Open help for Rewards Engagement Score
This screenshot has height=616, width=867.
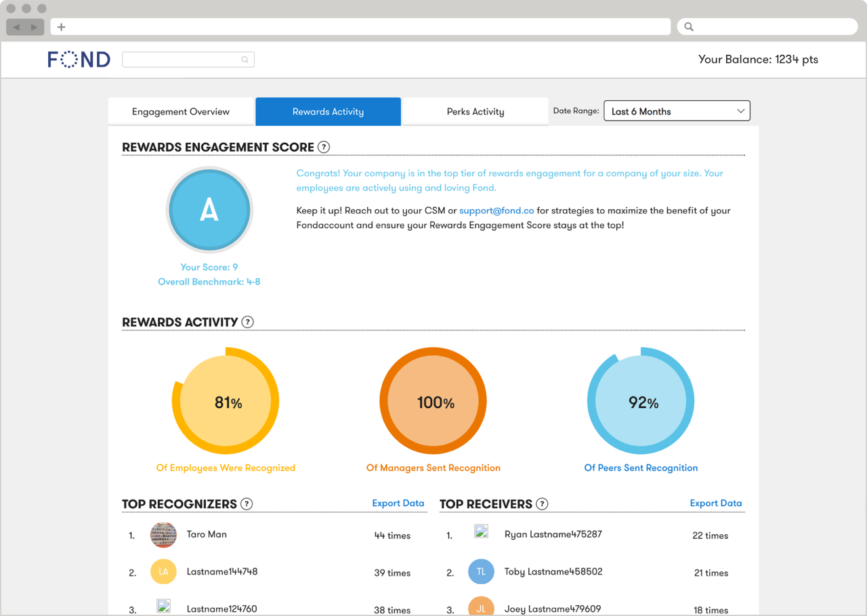(x=324, y=147)
